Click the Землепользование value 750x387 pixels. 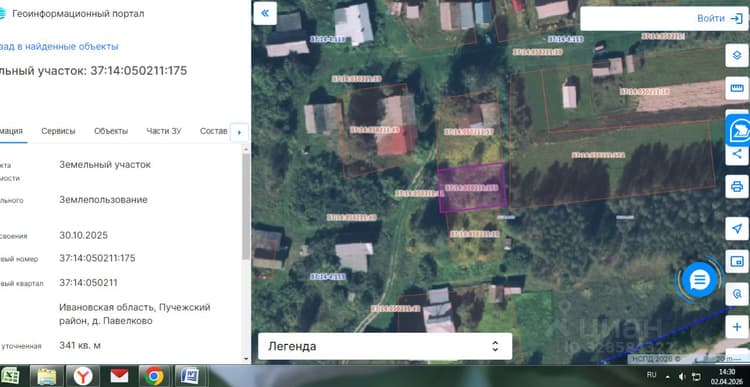pyautogui.click(x=103, y=199)
